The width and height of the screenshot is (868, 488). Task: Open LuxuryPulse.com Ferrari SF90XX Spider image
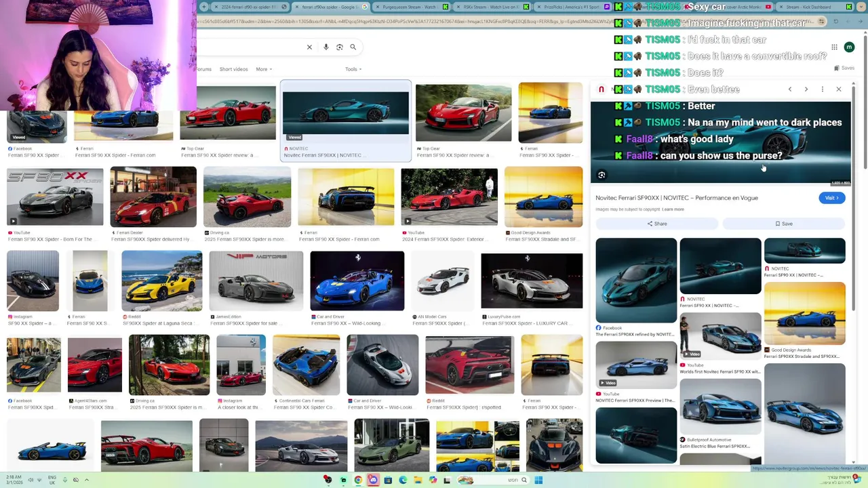pos(532,281)
